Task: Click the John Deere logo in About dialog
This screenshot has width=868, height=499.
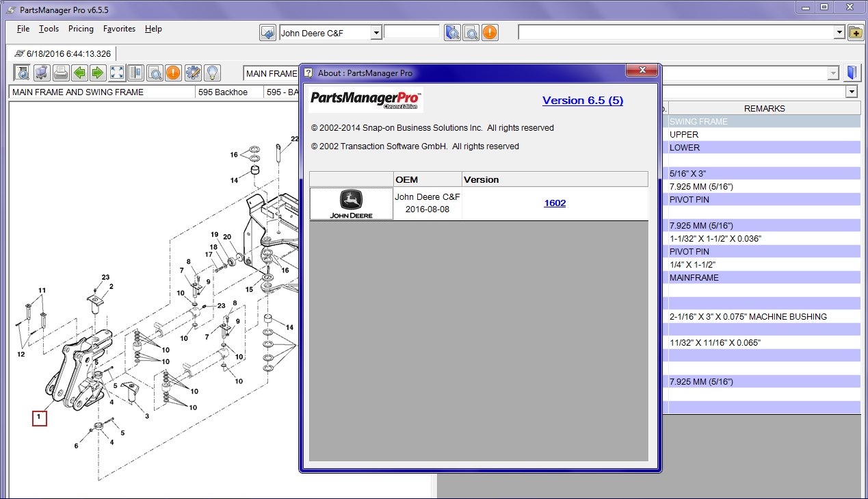Action: click(x=352, y=204)
